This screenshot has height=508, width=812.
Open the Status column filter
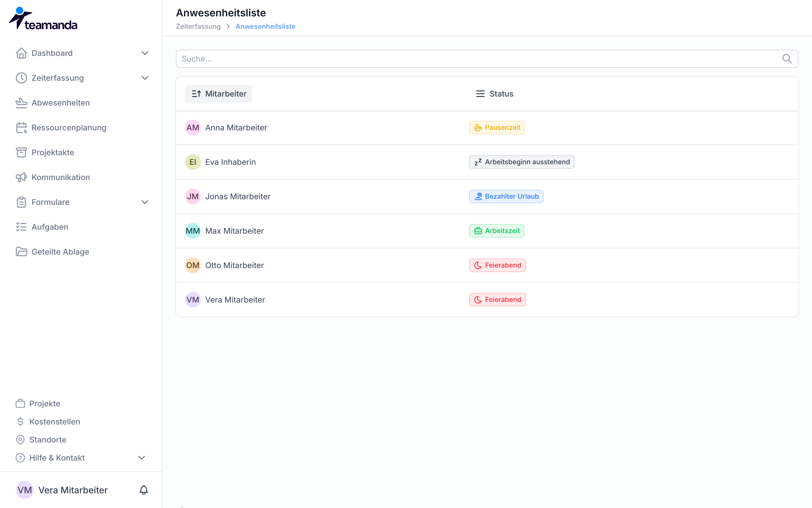[494, 94]
